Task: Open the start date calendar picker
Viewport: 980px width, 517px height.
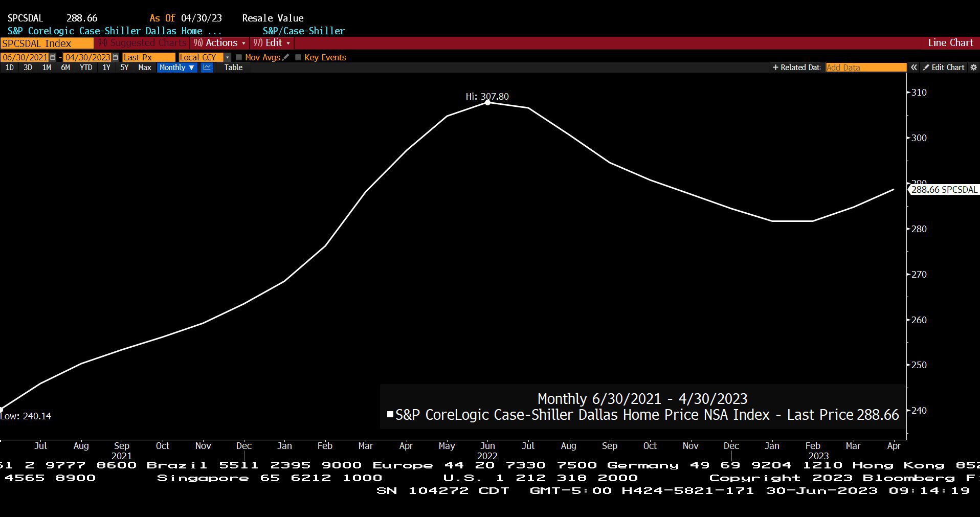Action: [x=53, y=57]
